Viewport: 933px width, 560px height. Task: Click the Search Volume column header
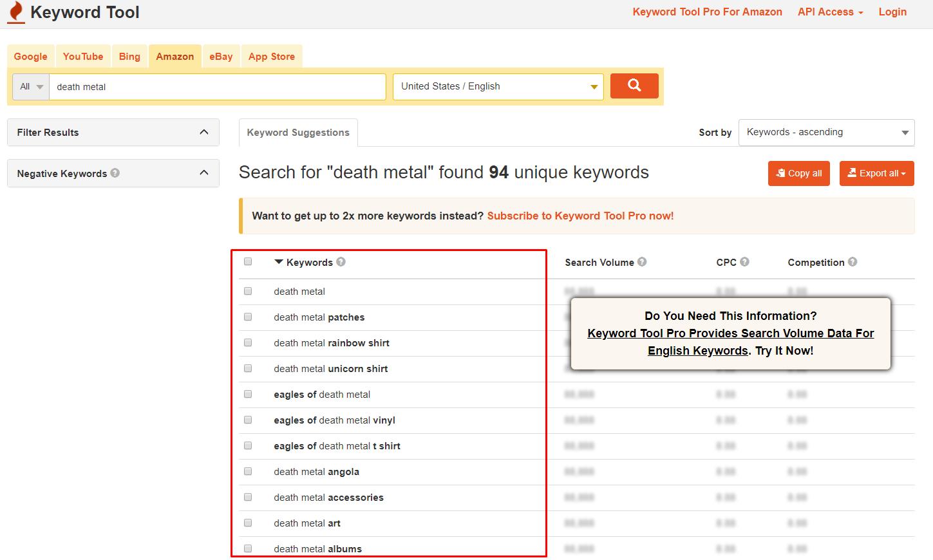[x=599, y=262]
